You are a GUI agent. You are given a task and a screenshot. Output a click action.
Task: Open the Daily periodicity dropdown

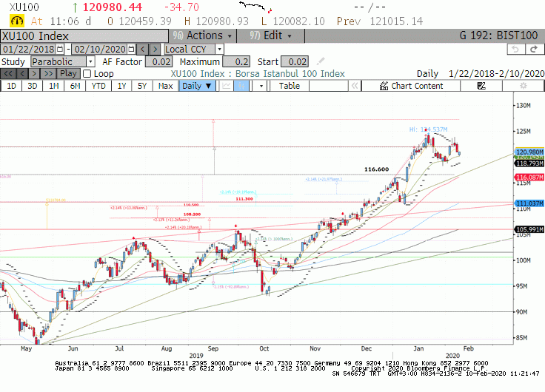pyautogui.click(x=197, y=86)
